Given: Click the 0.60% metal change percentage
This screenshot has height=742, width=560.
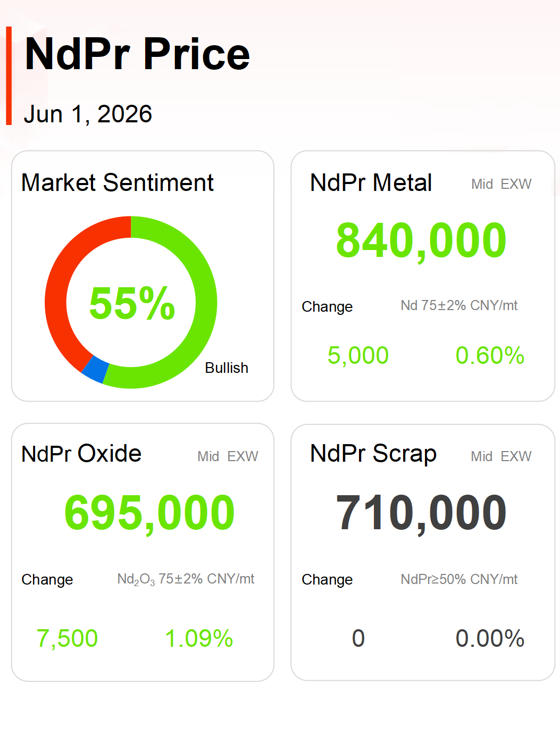Looking at the screenshot, I should coord(490,355).
